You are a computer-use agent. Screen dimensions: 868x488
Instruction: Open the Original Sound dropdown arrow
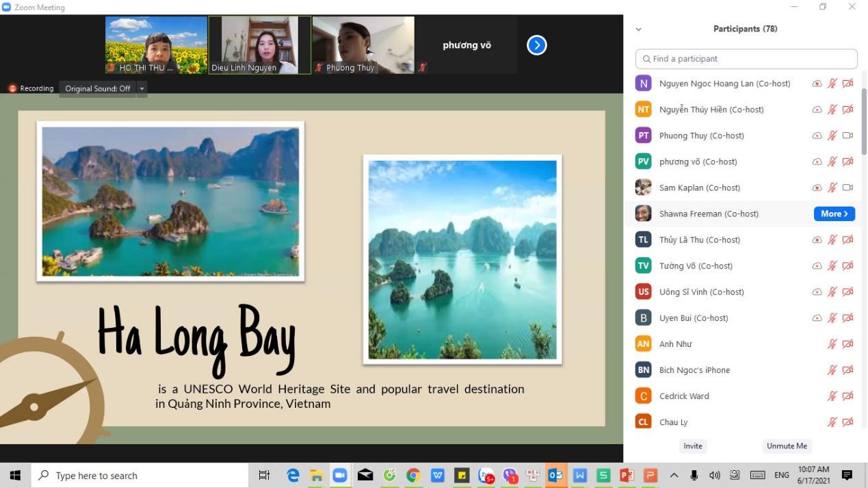point(142,88)
